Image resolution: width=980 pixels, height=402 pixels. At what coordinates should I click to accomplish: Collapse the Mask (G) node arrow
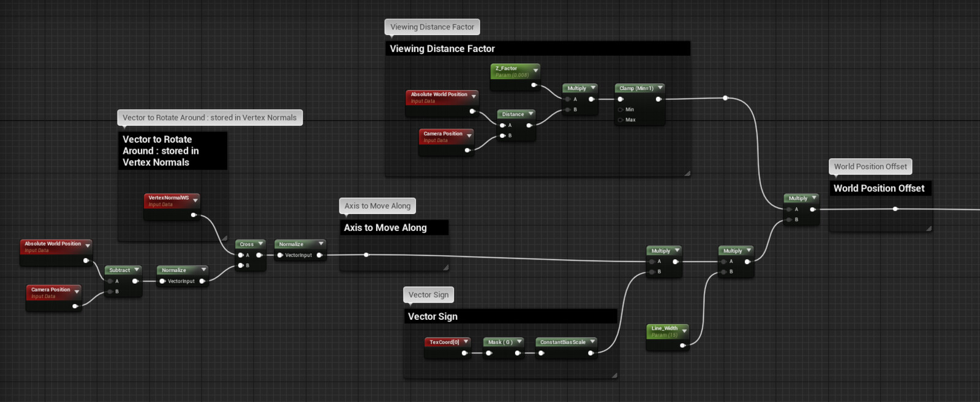tap(519, 341)
